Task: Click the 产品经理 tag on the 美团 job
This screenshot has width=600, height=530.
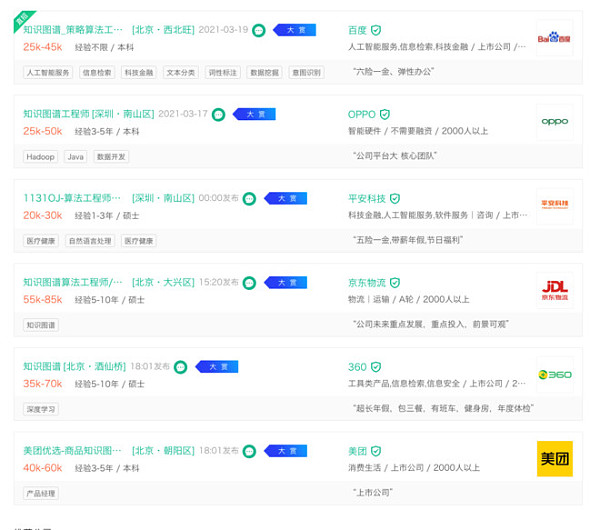Action: coord(42,493)
